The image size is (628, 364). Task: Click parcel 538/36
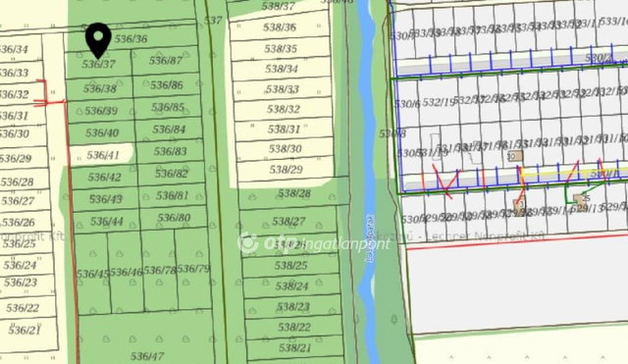point(280,27)
